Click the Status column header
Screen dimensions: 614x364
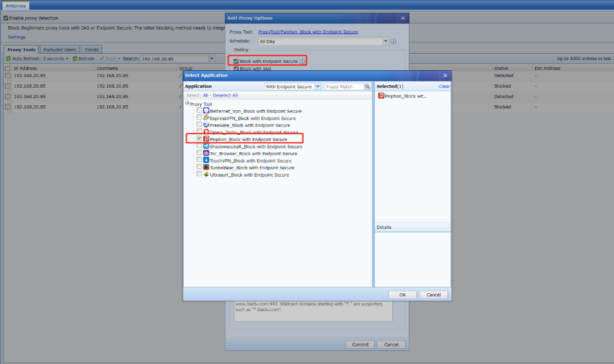point(512,68)
